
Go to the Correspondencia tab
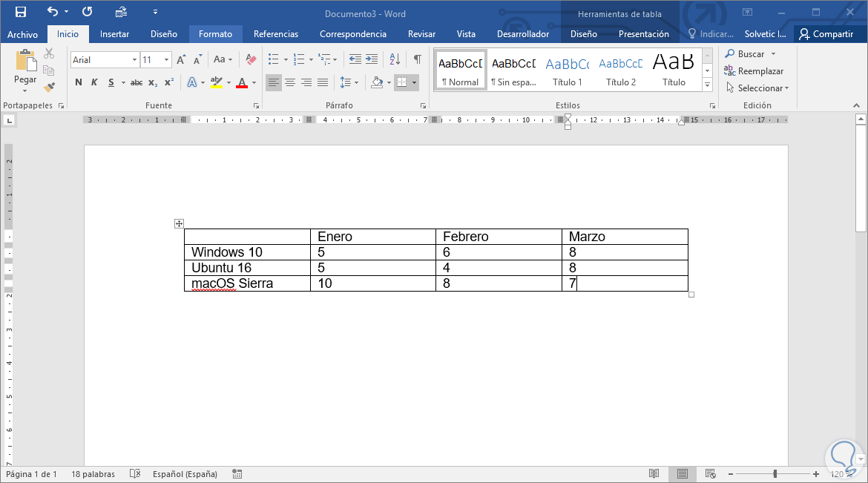(353, 34)
